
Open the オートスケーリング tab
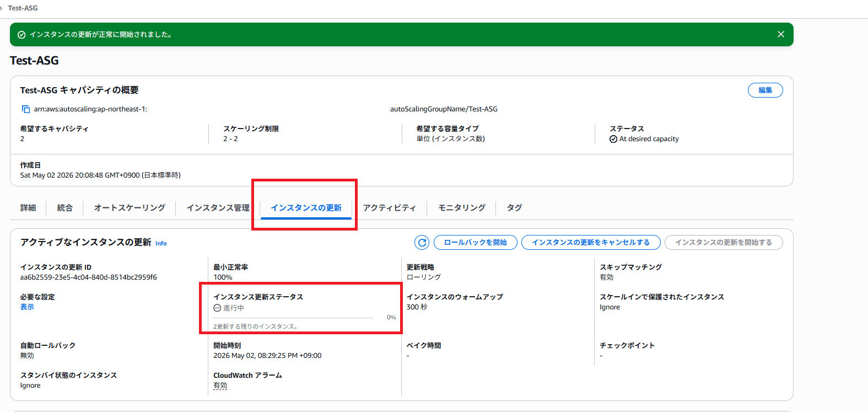tap(130, 207)
